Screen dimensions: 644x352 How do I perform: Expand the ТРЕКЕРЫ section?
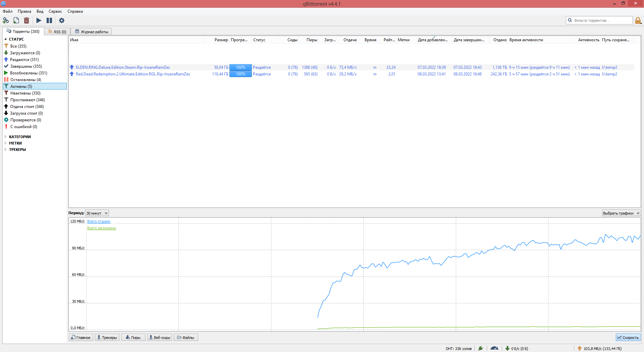point(17,150)
